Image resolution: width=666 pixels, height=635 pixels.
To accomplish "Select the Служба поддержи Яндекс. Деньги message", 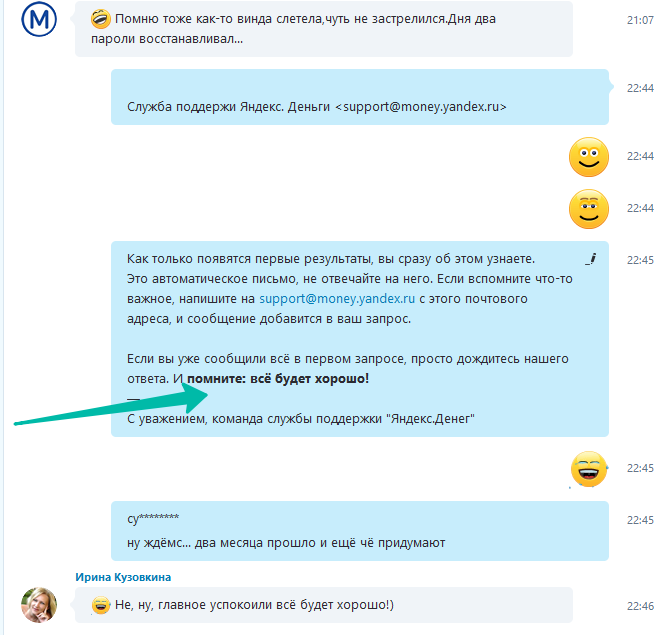I will [360, 97].
